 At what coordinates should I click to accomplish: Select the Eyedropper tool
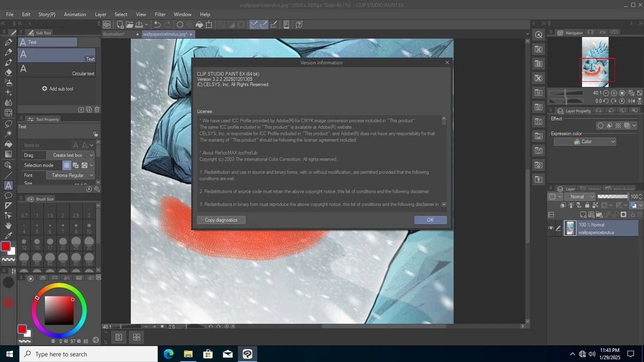tap(8, 236)
